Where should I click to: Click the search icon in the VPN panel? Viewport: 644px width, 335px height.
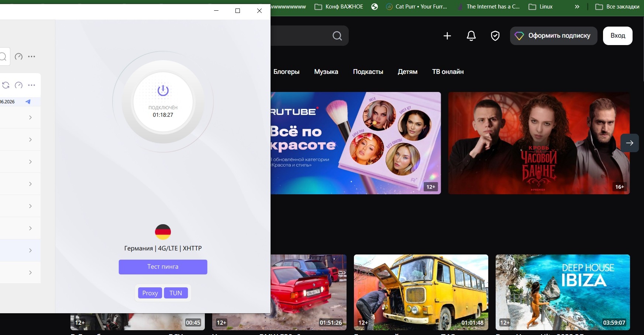point(3,57)
